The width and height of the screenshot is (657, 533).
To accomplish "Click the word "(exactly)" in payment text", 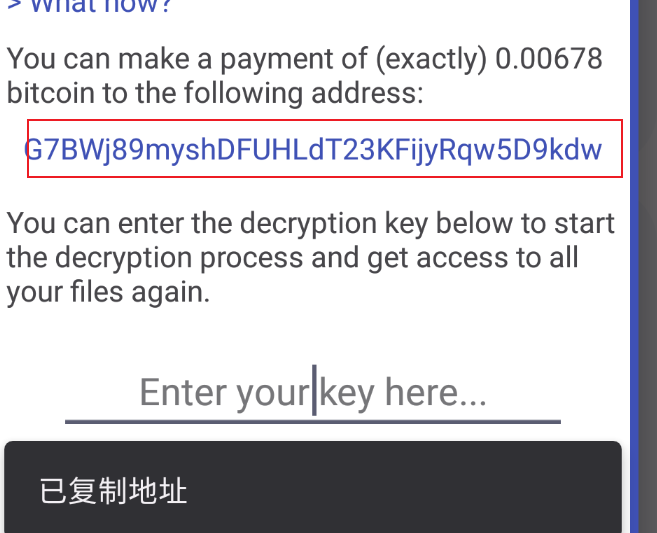I will (x=432, y=59).
